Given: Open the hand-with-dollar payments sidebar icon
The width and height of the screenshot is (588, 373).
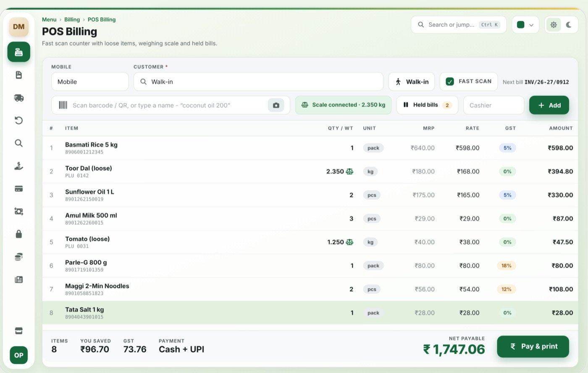Looking at the screenshot, I should pos(18,166).
